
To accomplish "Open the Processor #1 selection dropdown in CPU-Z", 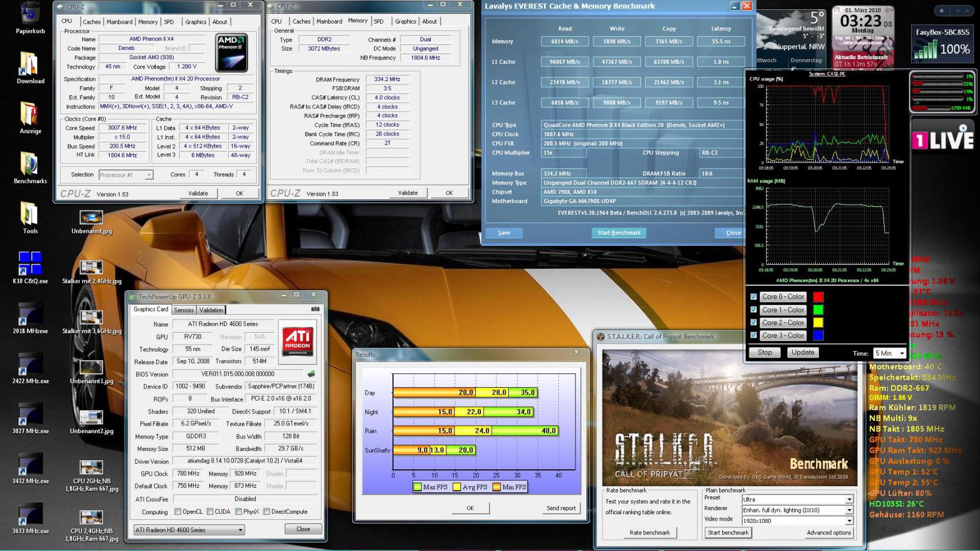I will [x=126, y=175].
